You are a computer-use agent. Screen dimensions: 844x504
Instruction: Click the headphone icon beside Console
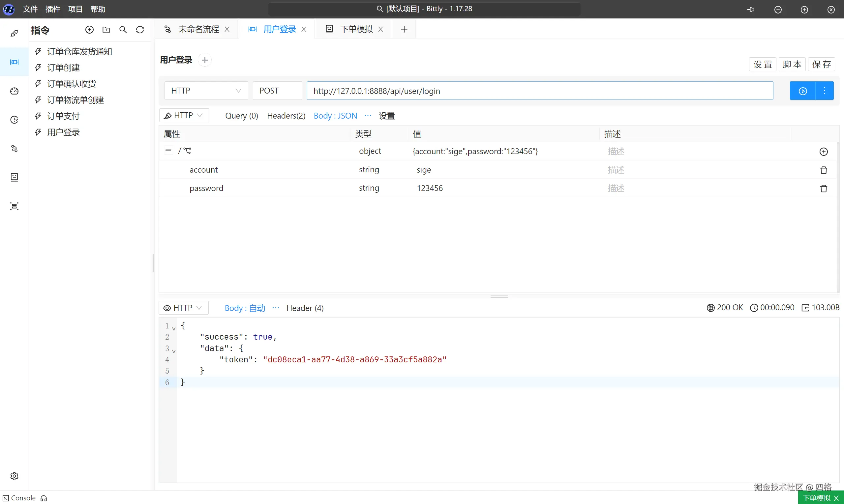click(x=44, y=498)
